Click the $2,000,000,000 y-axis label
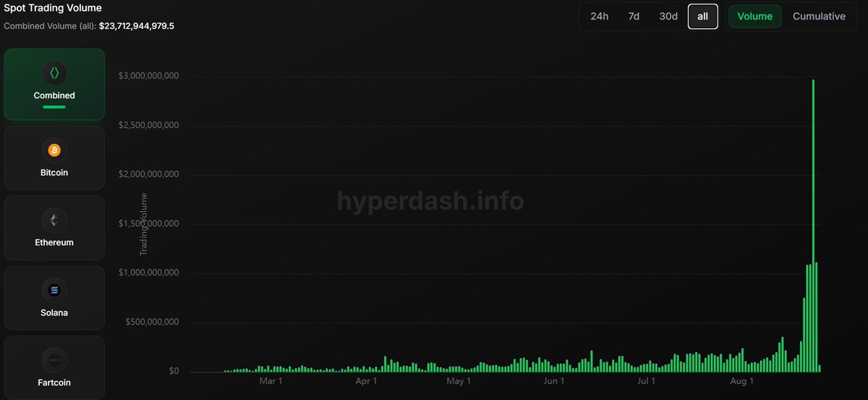The height and width of the screenshot is (400, 868). click(x=149, y=174)
